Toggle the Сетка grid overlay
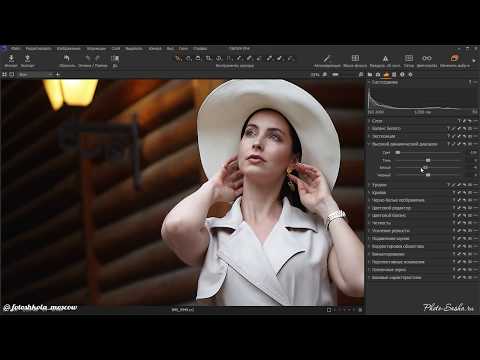Viewport: 480px width, 360px height. [x=409, y=59]
